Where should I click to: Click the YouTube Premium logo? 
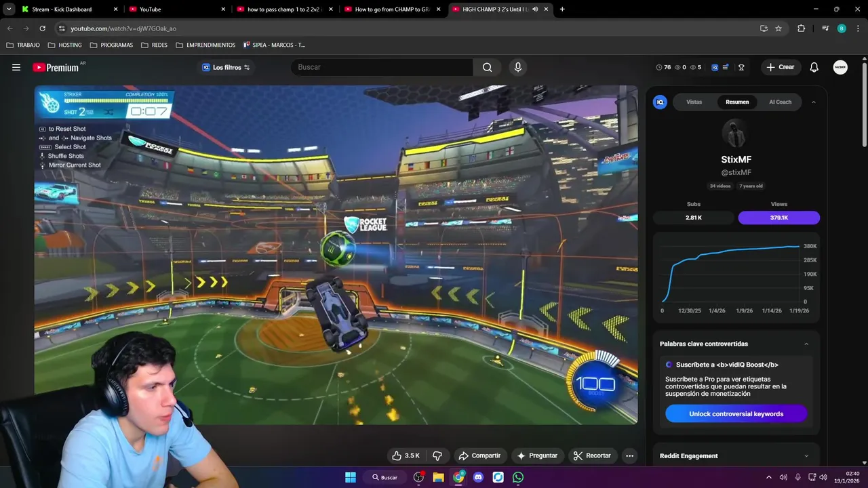pyautogui.click(x=56, y=67)
